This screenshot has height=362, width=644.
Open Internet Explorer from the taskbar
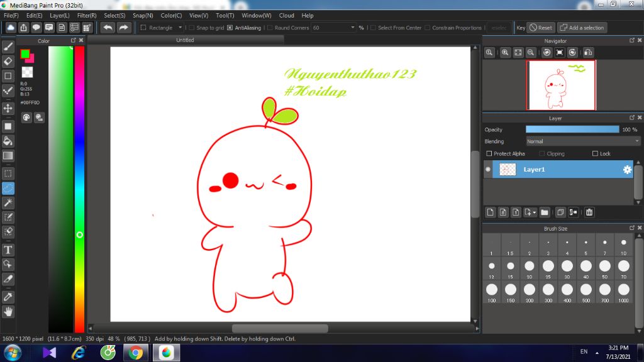78,353
